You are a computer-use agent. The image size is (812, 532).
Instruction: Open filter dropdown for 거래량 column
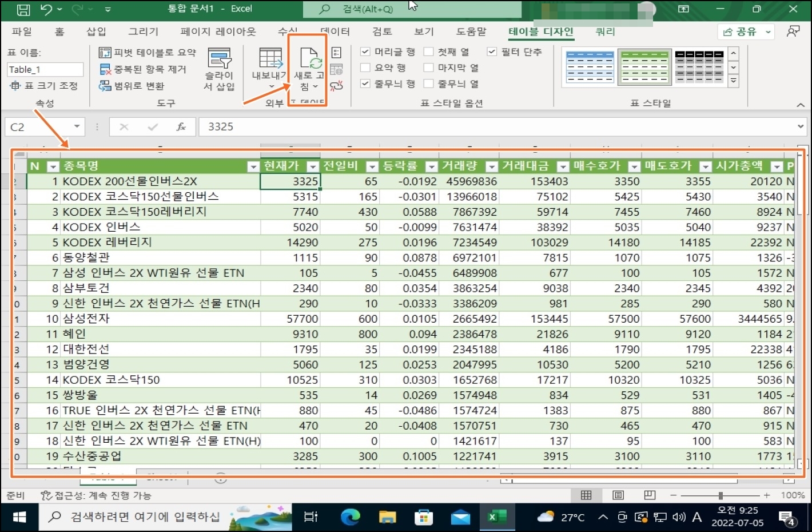[492, 166]
